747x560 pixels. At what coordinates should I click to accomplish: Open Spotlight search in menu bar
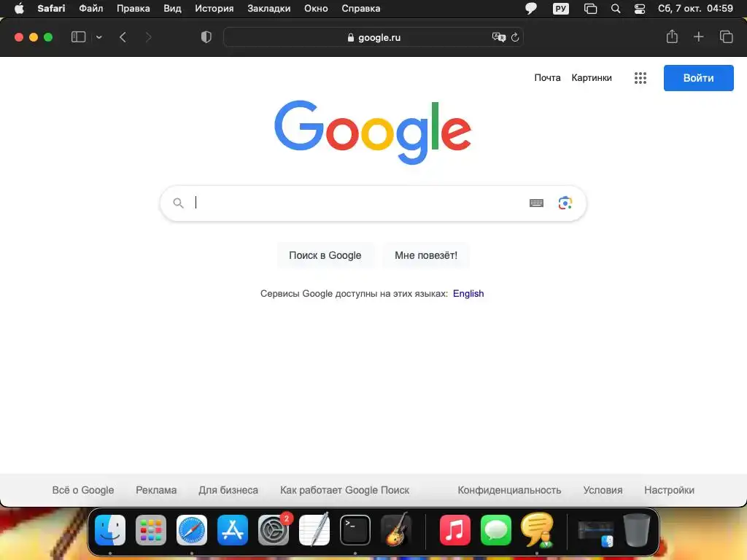(616, 9)
